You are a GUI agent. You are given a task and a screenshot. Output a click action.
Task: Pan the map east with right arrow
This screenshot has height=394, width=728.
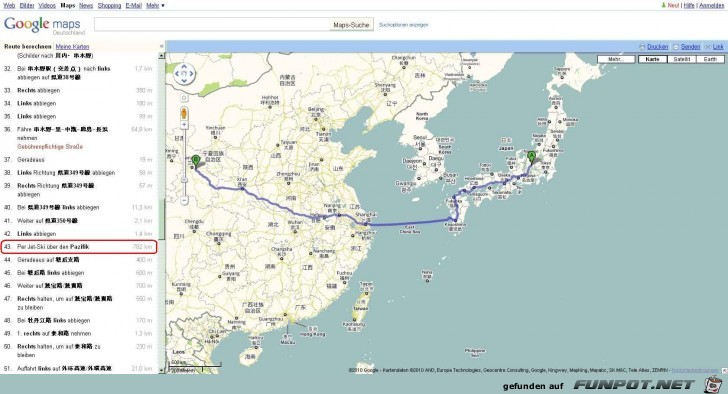192,73
